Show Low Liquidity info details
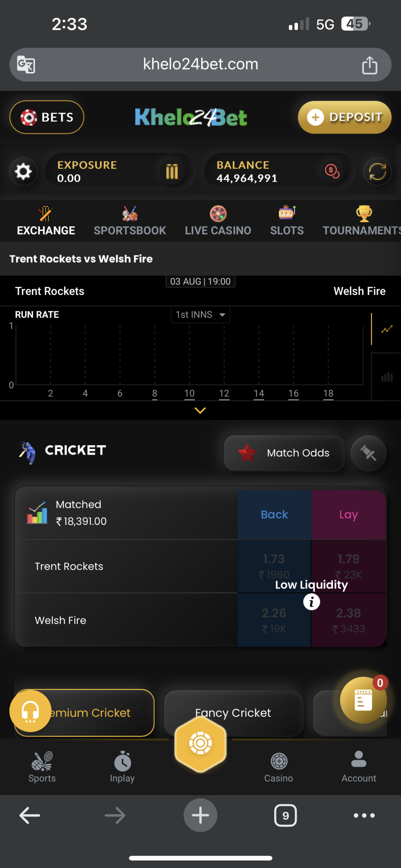Viewport: 401px width, 868px height. [x=312, y=602]
